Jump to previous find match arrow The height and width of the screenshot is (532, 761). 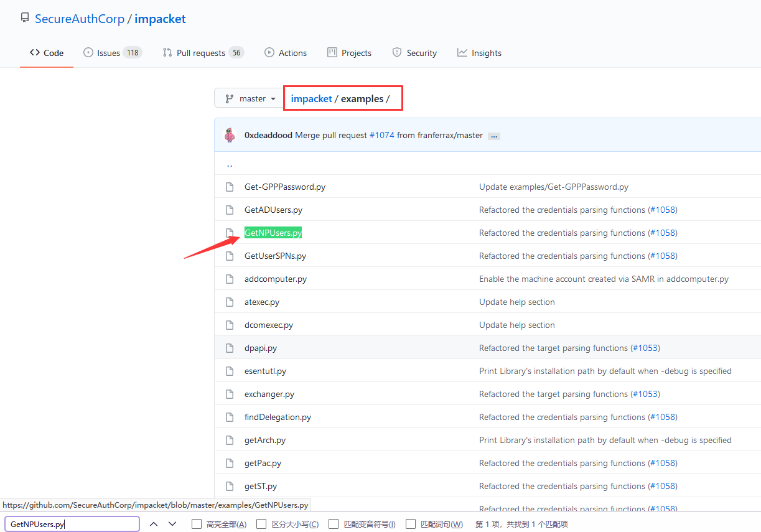point(154,524)
